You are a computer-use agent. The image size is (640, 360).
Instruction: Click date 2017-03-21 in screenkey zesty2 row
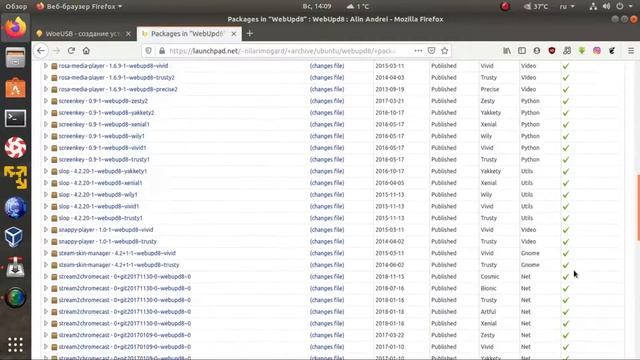point(389,101)
